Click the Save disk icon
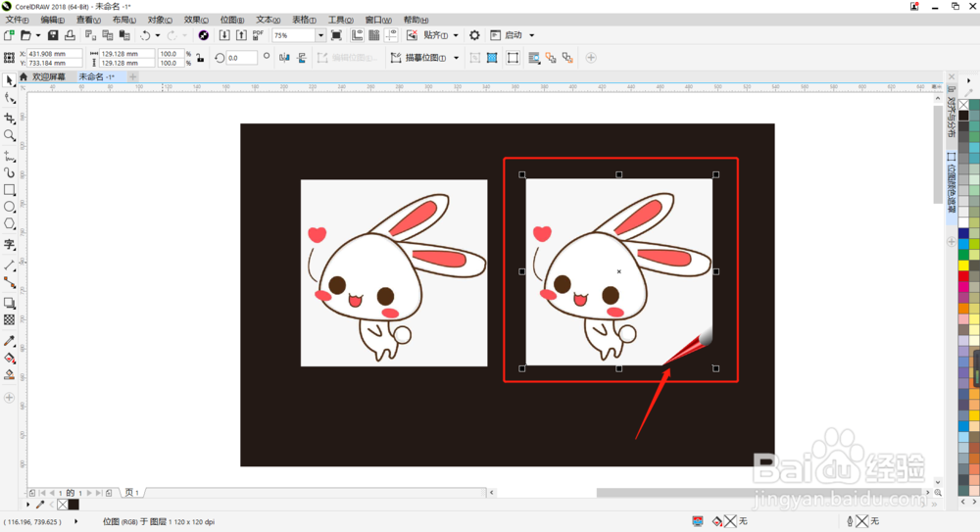 (x=53, y=35)
